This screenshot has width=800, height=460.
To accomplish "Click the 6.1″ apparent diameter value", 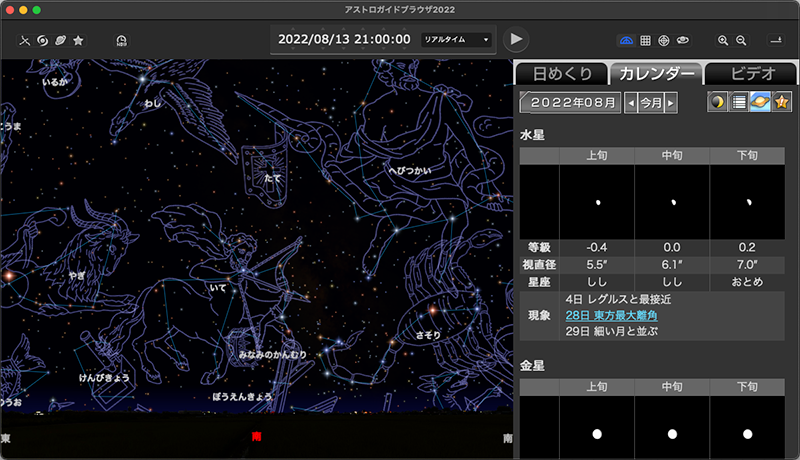I will [672, 265].
